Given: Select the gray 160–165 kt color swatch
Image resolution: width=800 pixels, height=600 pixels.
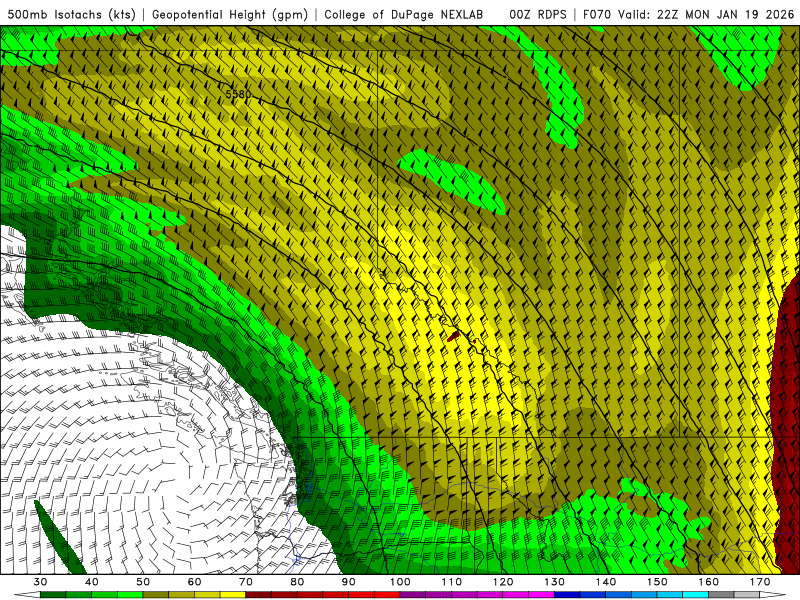Looking at the screenshot, I should (x=721, y=595).
